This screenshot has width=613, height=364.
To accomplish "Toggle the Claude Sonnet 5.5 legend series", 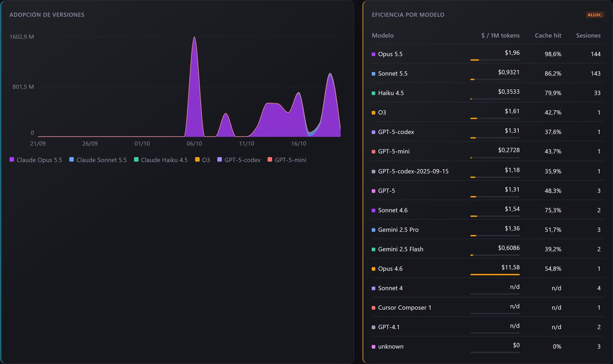I will point(98,160).
